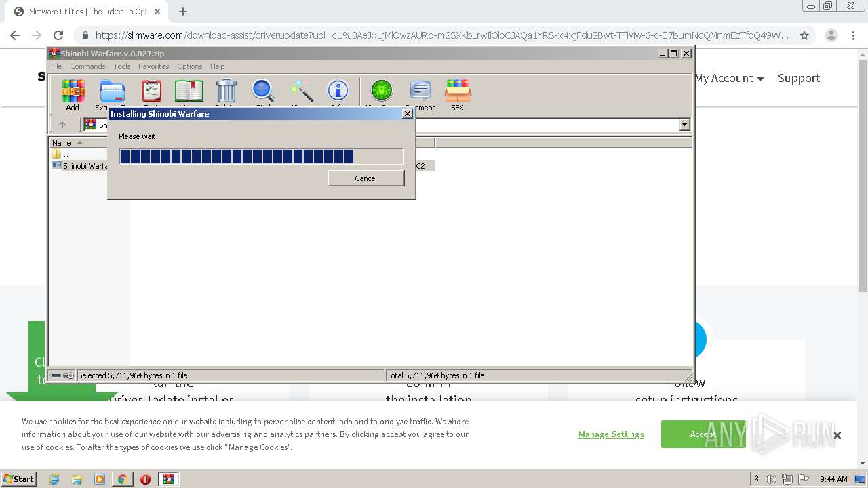
Task: Open the WinRAR Commands menu
Action: point(87,66)
